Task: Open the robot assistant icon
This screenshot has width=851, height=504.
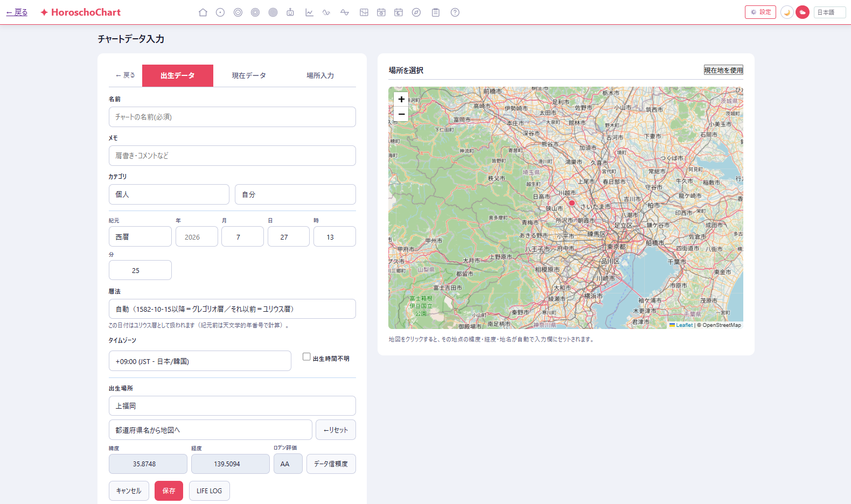Action: click(290, 12)
